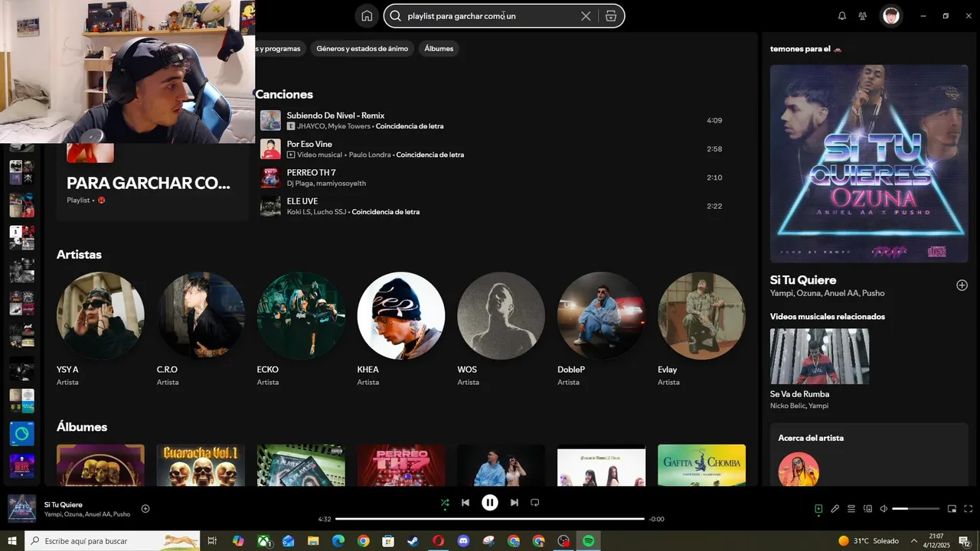The width and height of the screenshot is (980, 551).
Task: Open the PARA GARCHAR CO... playlist result
Action: [x=152, y=183]
